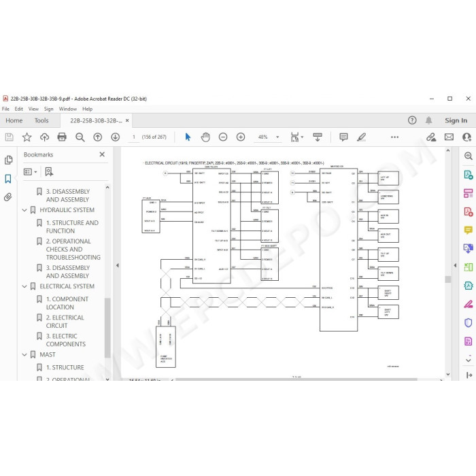The image size is (476, 476).
Task: Share a link to the file
Action: coord(431,137)
